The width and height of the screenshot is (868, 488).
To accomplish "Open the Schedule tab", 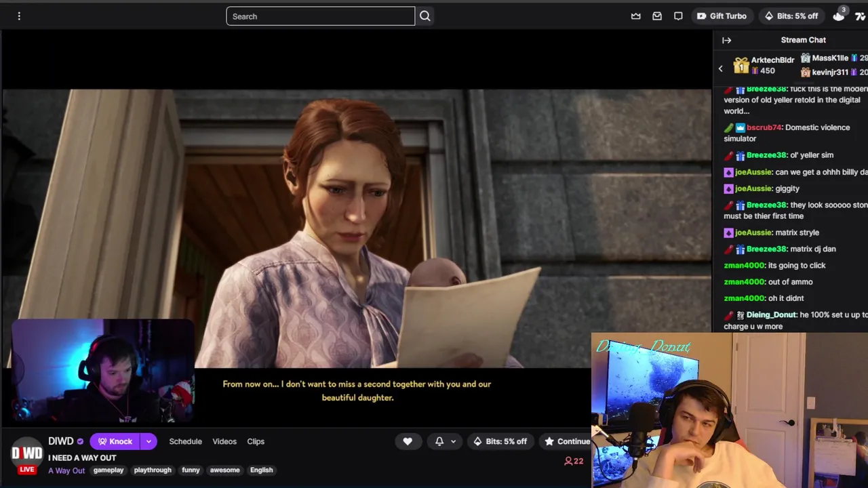I will point(185,441).
